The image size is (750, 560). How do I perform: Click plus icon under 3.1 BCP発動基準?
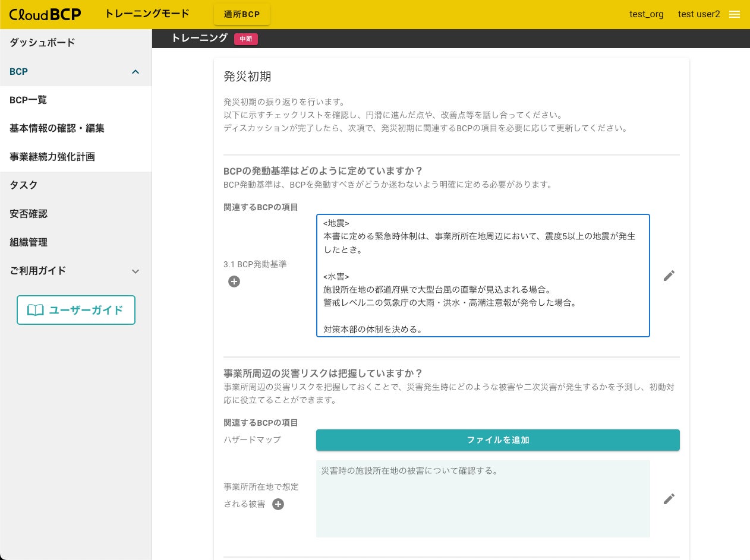click(234, 281)
